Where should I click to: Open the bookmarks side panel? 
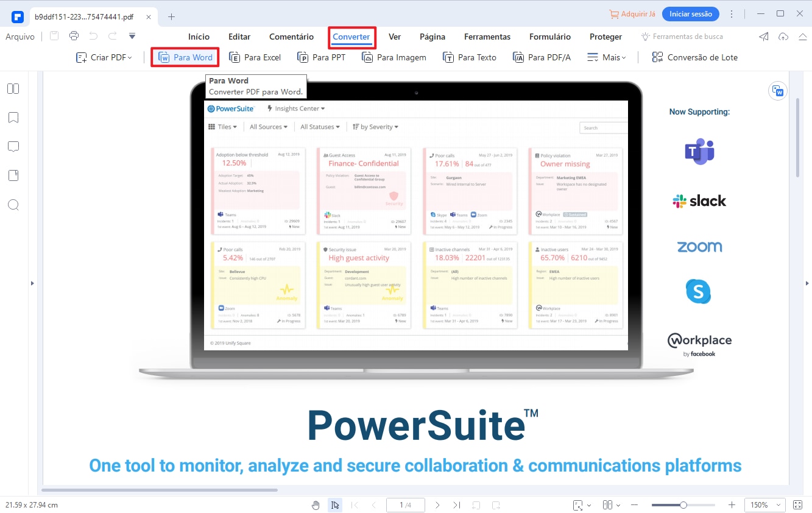[13, 118]
